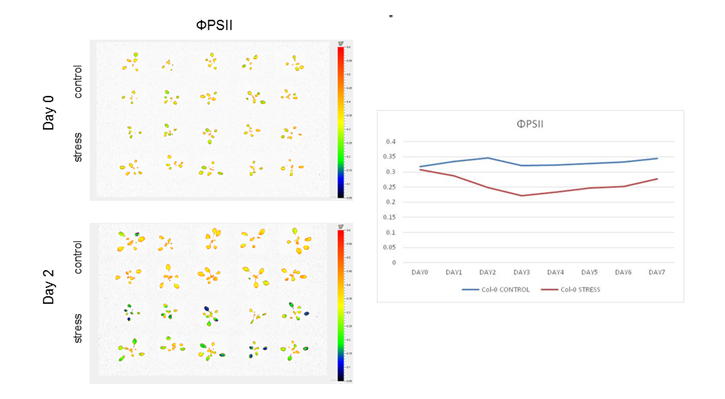
Task: Click the "stress" label of the Day 2 panel
Action: coord(78,328)
